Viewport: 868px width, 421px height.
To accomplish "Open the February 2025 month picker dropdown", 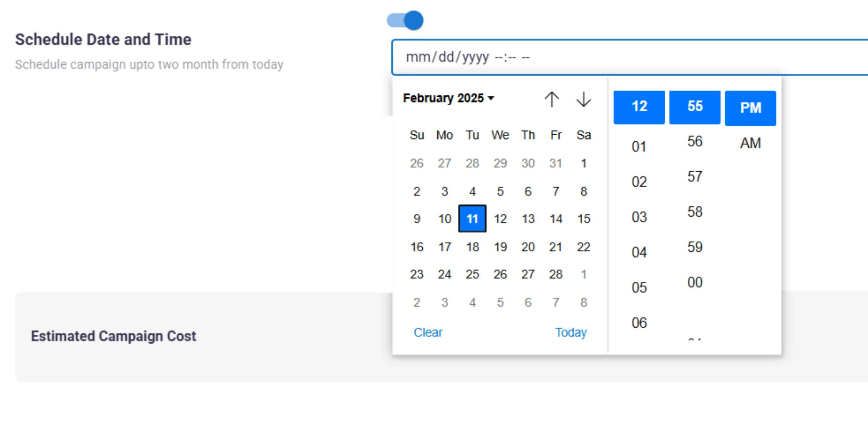I will click(449, 98).
